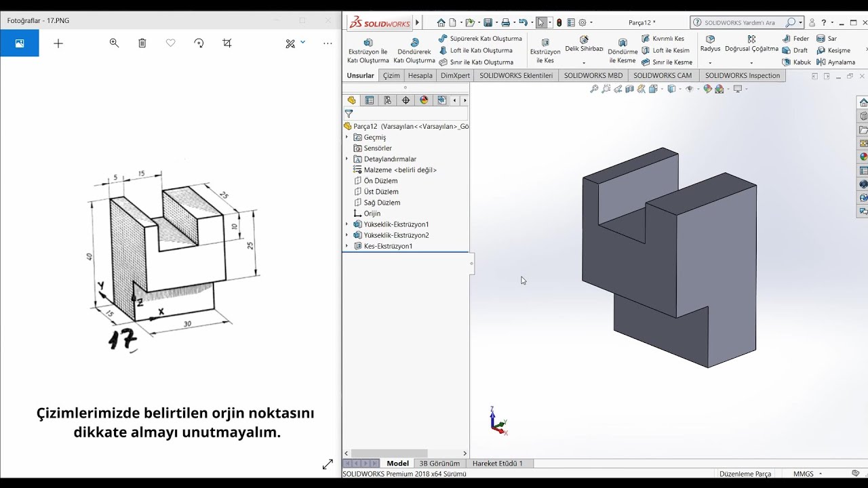This screenshot has width=868, height=488.
Task: Click the rotate icon in Photos
Action: 199,43
